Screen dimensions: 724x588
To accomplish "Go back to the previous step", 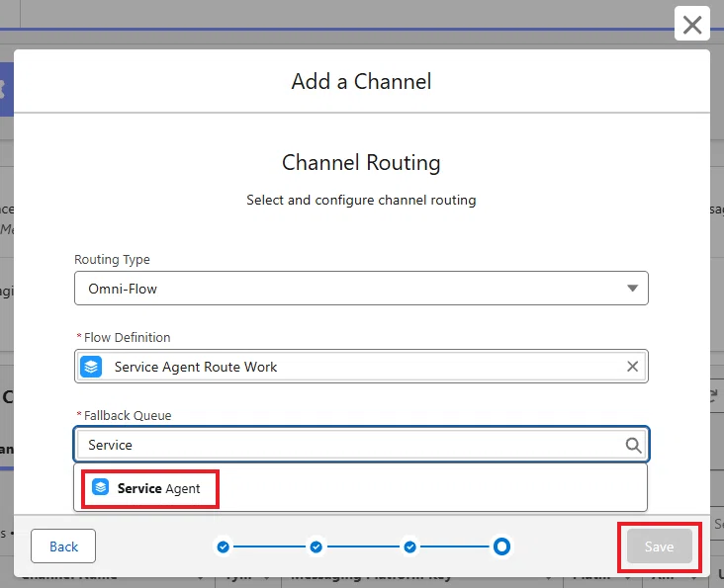I will pyautogui.click(x=63, y=546).
